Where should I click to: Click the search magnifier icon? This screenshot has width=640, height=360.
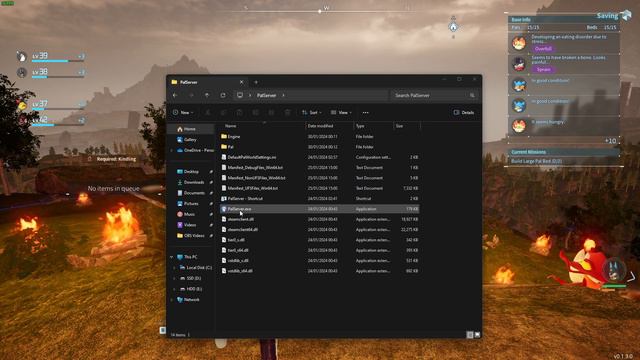point(472,95)
